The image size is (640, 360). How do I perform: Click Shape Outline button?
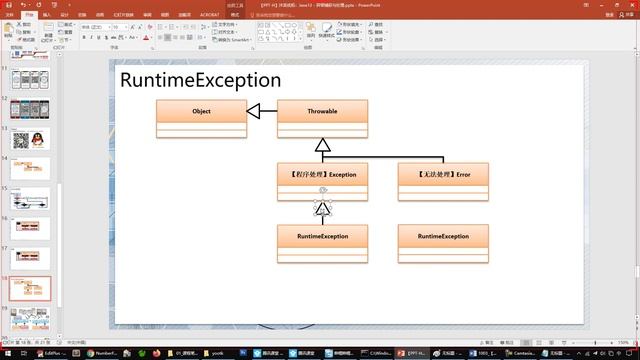coord(350,32)
